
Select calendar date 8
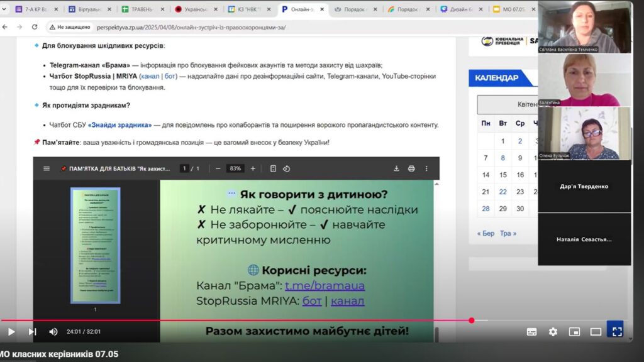(x=502, y=158)
